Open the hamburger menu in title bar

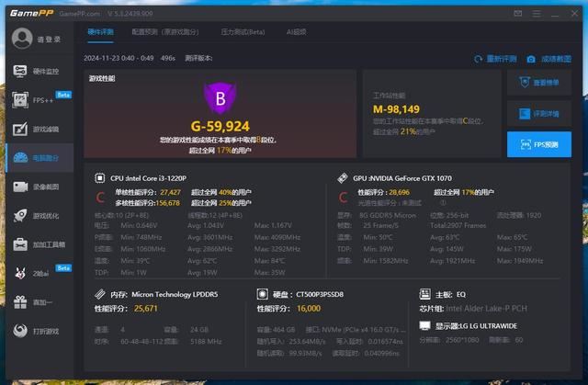point(537,14)
